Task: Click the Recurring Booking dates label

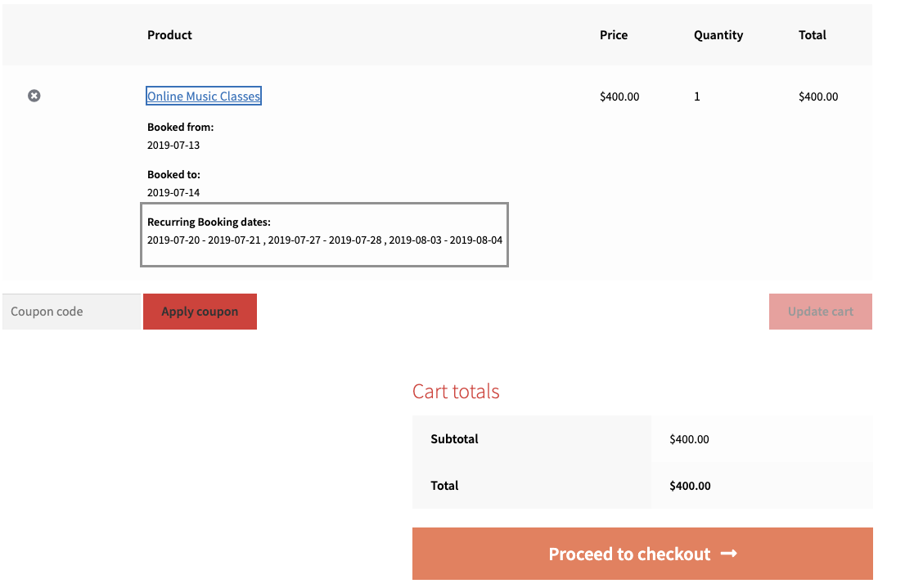Action: 209,222
